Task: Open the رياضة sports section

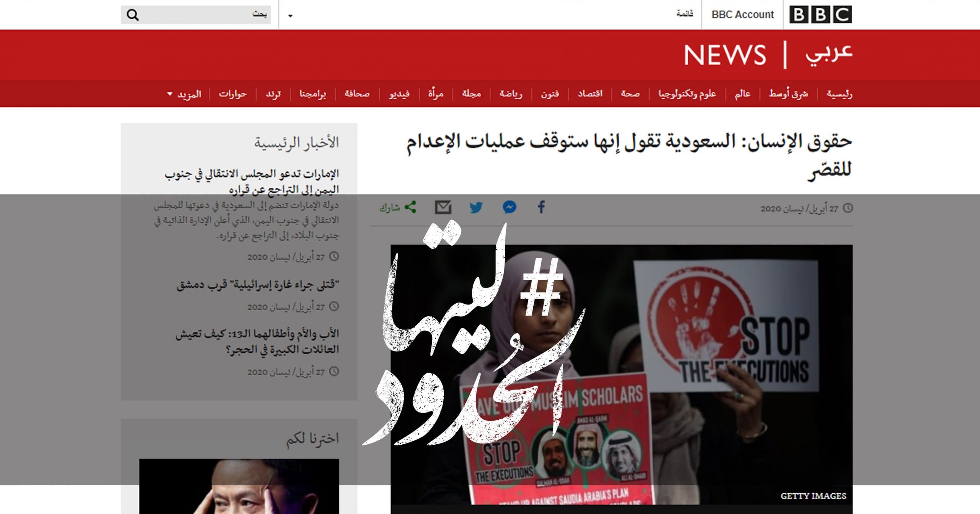Action: pos(511,93)
